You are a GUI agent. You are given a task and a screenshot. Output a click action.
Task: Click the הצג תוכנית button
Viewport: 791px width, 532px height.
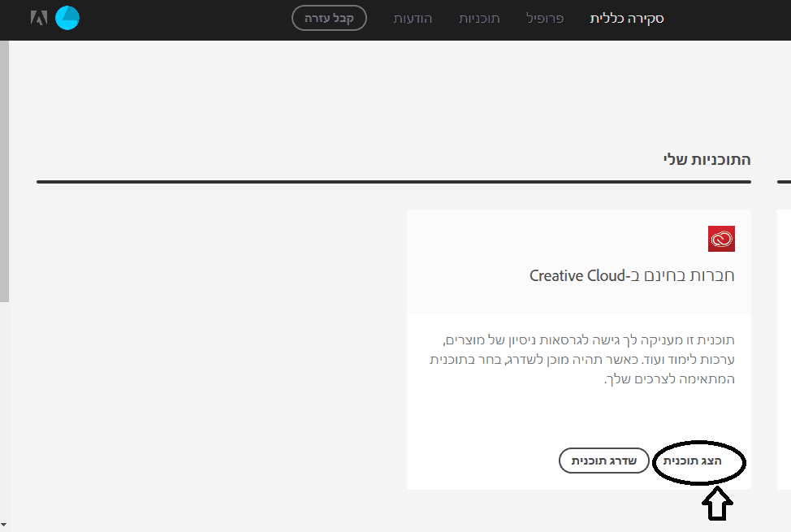(x=692, y=461)
